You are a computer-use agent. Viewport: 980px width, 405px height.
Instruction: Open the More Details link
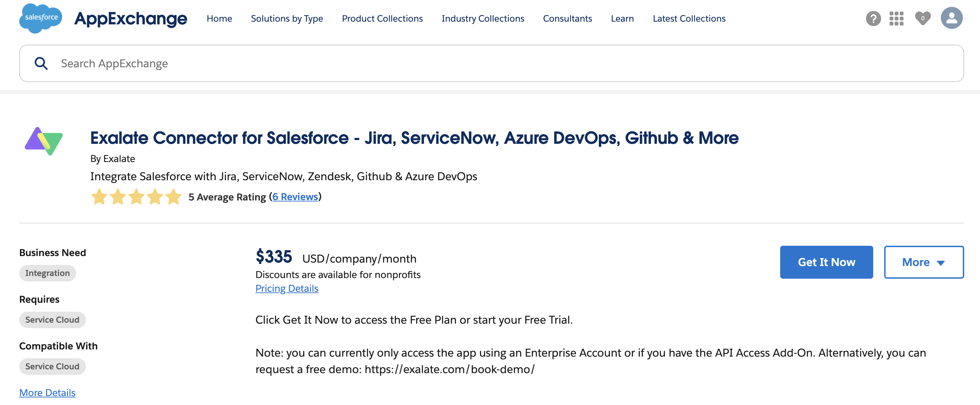47,392
